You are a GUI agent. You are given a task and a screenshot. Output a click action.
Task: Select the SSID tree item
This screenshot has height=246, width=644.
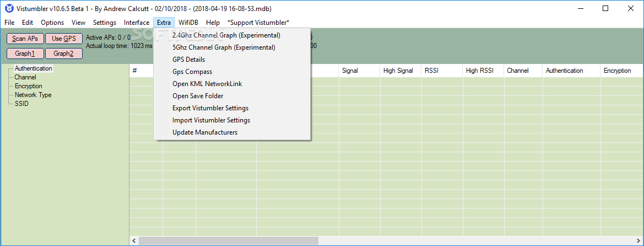[21, 104]
